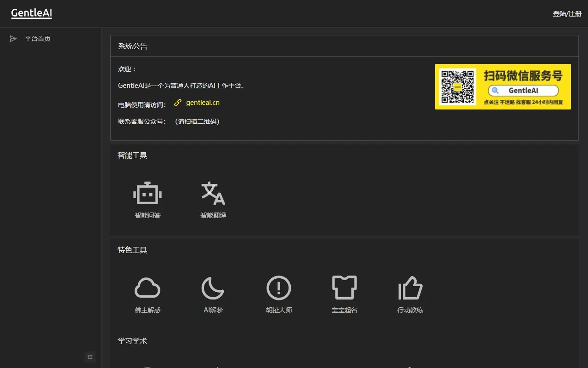Click the 特色工具 section title

click(x=132, y=250)
